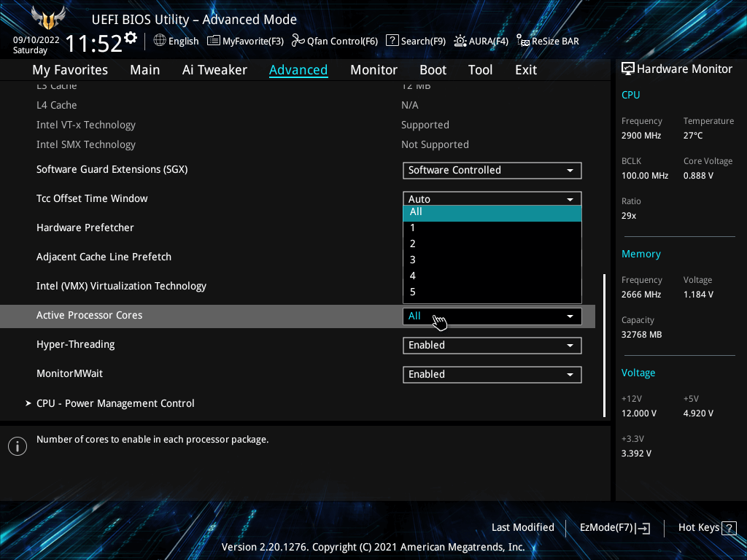Open Software Guard Extensions dropdown
Image resolution: width=747 pixels, height=560 pixels.
[492, 171]
